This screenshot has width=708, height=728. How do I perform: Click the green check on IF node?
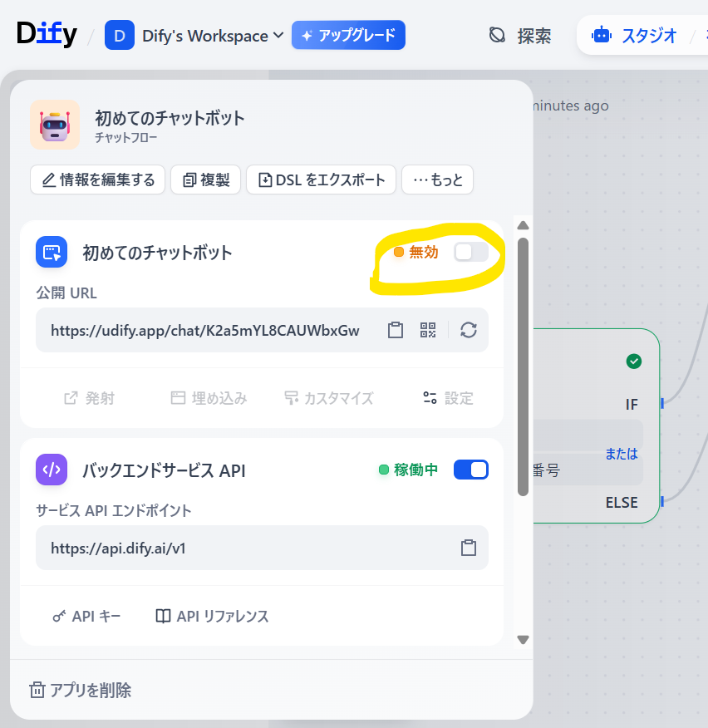634,362
